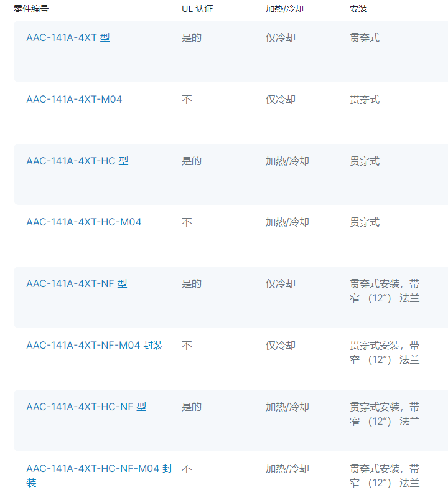Image resolution: width=448 pixels, height=500 pixels.
Task: Open the AAC-141A-4XT-HC 型 part link
Action: pos(77,161)
